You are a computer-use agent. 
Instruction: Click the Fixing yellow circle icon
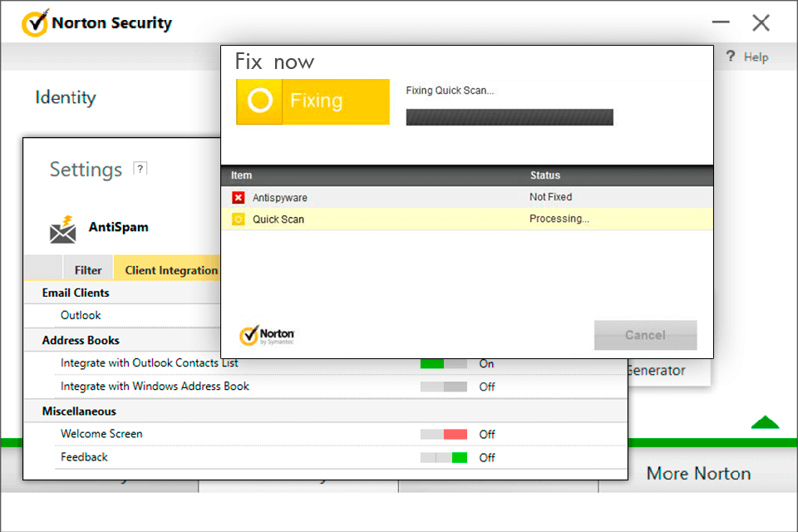click(x=260, y=101)
